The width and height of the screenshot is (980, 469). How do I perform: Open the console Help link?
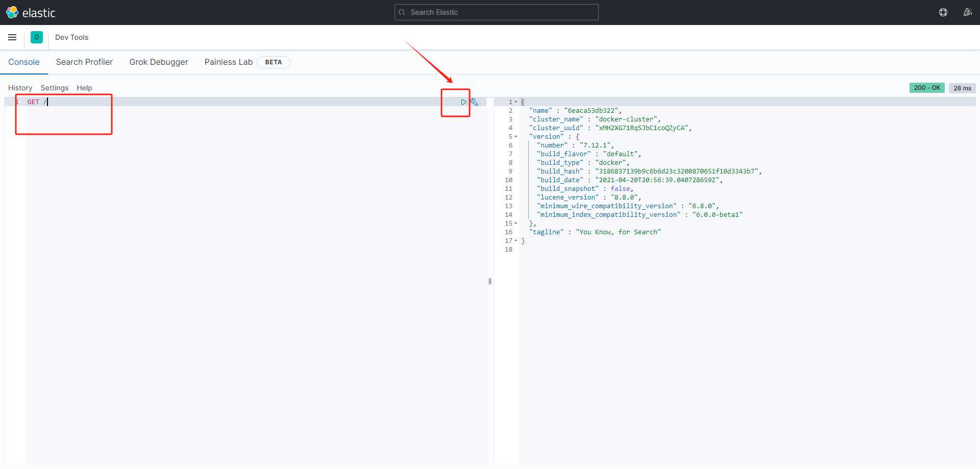click(84, 88)
